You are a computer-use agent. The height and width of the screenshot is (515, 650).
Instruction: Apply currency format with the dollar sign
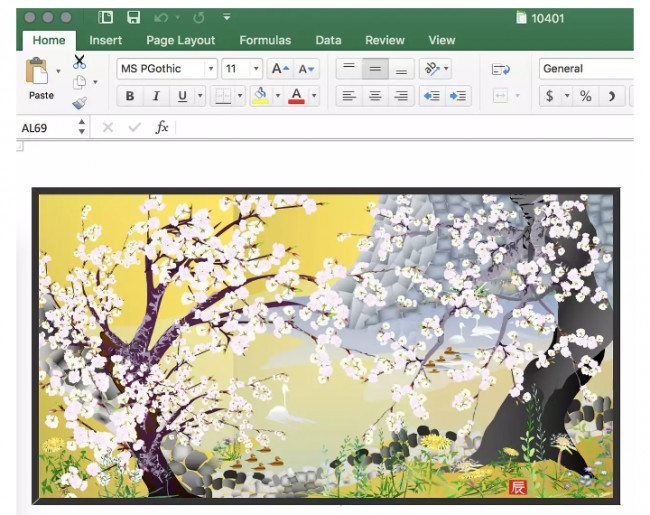tap(550, 96)
